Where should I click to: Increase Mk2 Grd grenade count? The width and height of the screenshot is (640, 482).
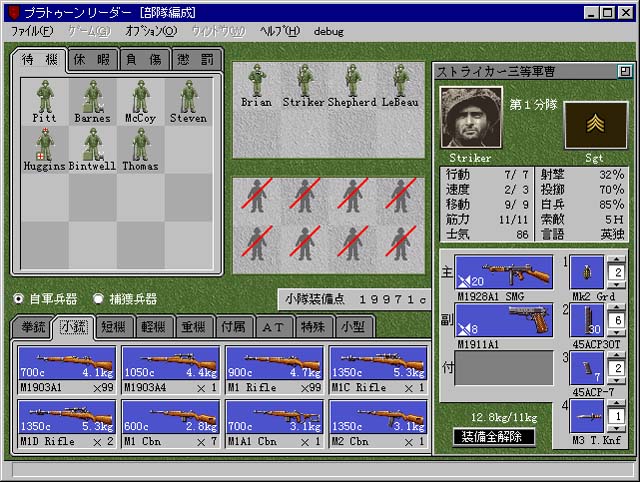(617, 260)
